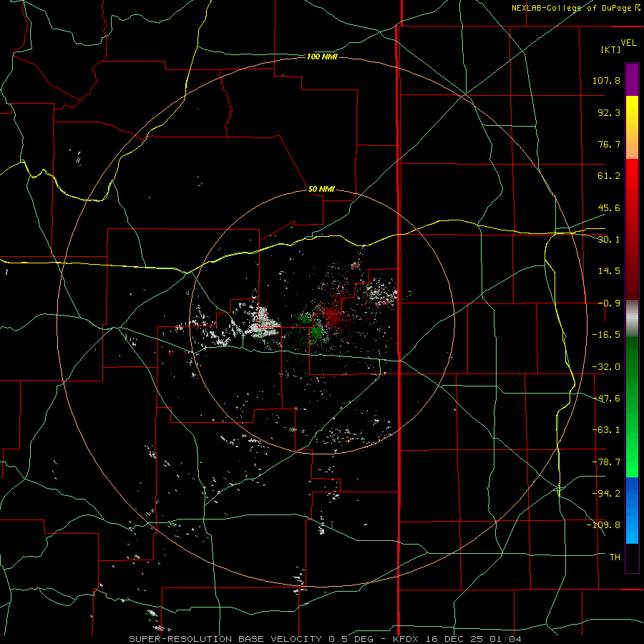
Task: Click the purple color band in legend
Action: click(632, 79)
